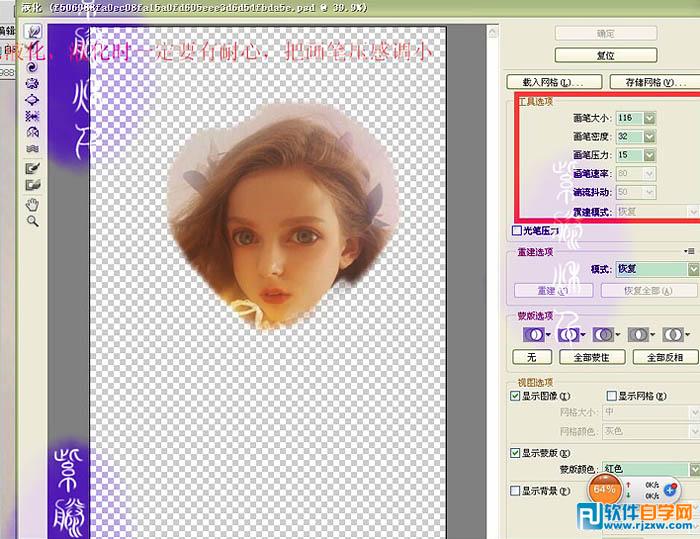Click the 载入网格 button
This screenshot has height=539, width=700.
(x=554, y=82)
